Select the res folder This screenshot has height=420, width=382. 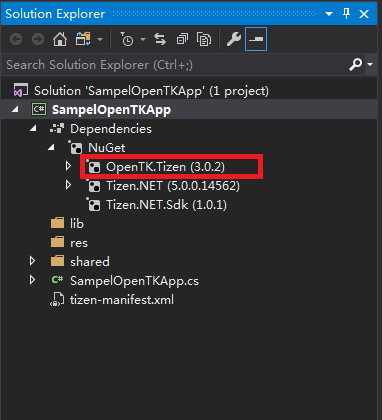79,243
